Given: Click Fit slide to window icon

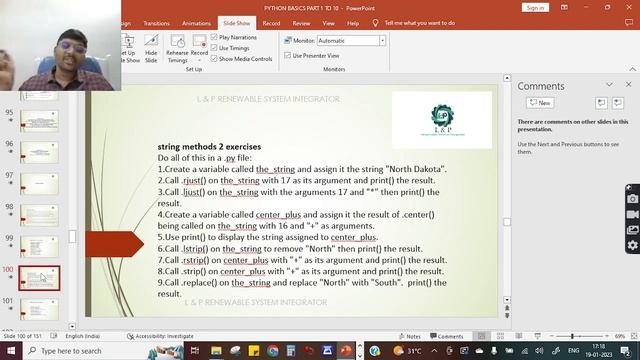Looking at the screenshot, I should click(634, 336).
